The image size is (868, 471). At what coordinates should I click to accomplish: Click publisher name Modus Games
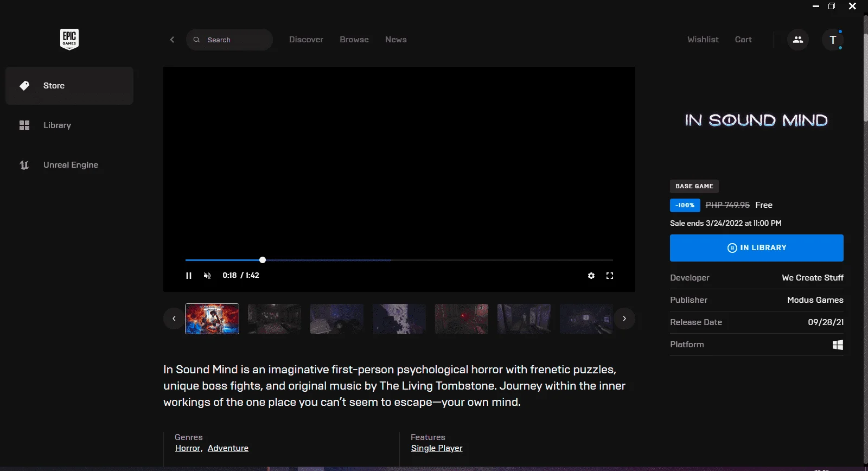tap(815, 300)
